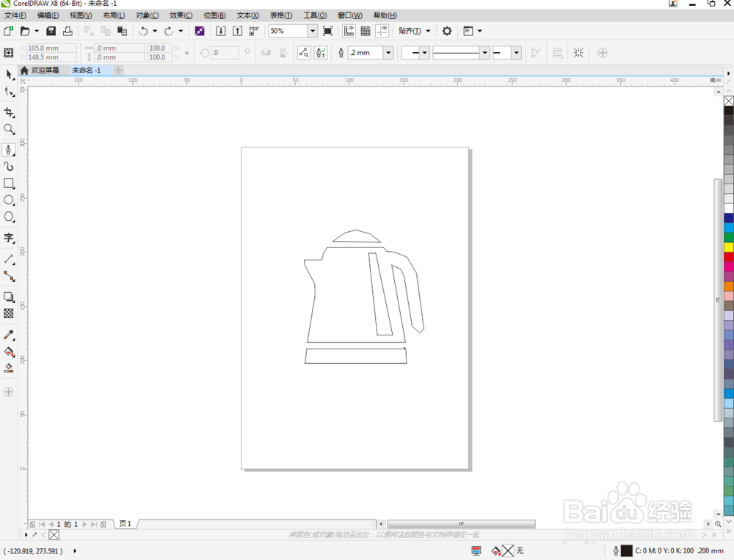
Task: Create a new document
Action: (x=8, y=31)
